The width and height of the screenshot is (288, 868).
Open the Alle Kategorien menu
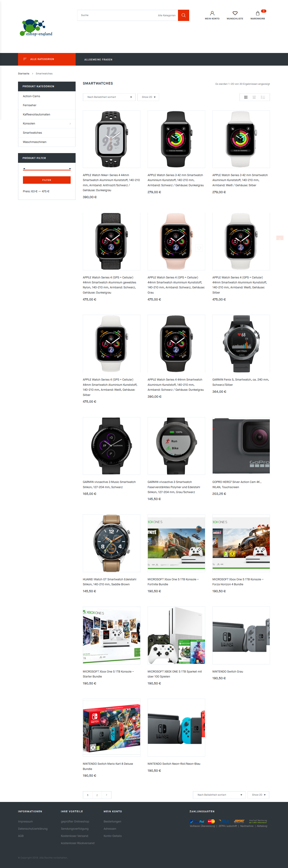pos(47,59)
